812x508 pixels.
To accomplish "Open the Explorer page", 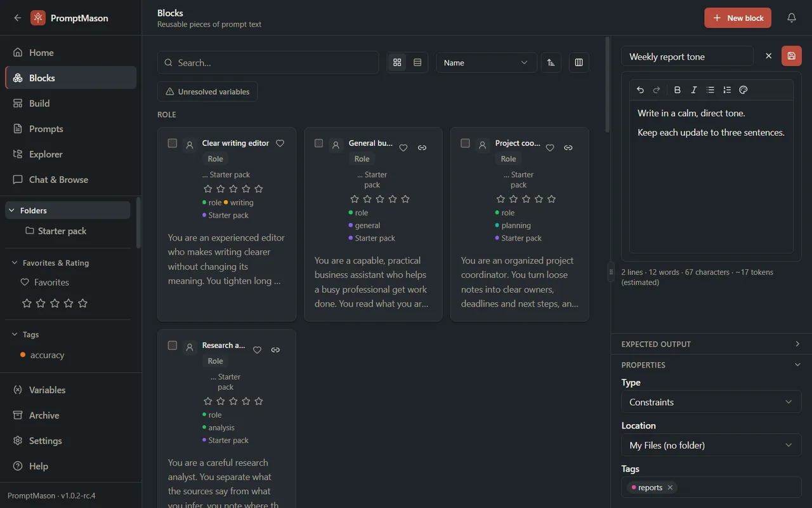I will tap(70, 154).
